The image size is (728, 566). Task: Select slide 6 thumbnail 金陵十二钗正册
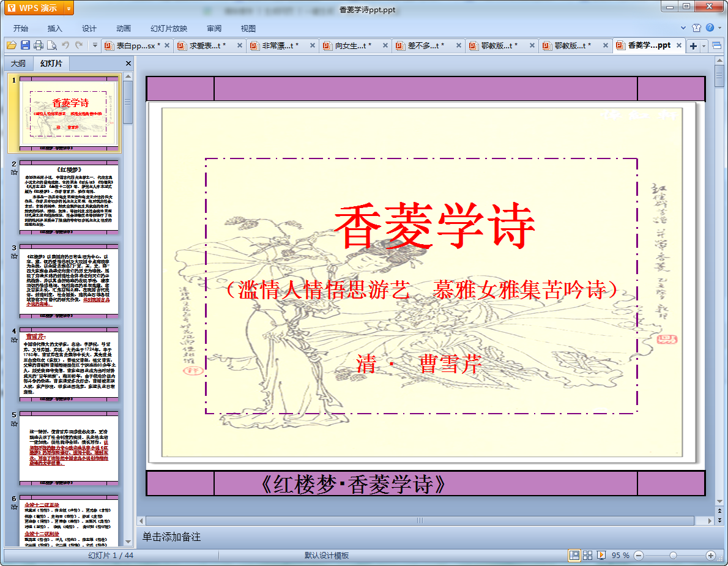tap(69, 521)
